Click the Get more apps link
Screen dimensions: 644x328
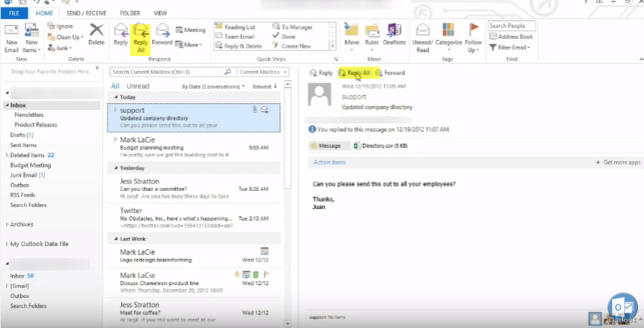[618, 162]
